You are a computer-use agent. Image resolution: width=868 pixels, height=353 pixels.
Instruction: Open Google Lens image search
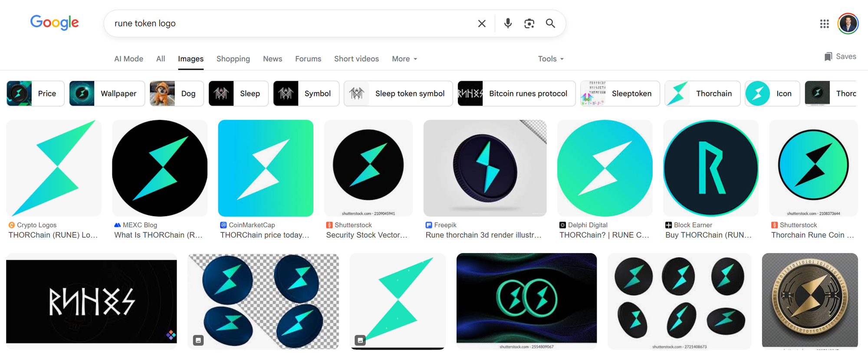coord(529,23)
